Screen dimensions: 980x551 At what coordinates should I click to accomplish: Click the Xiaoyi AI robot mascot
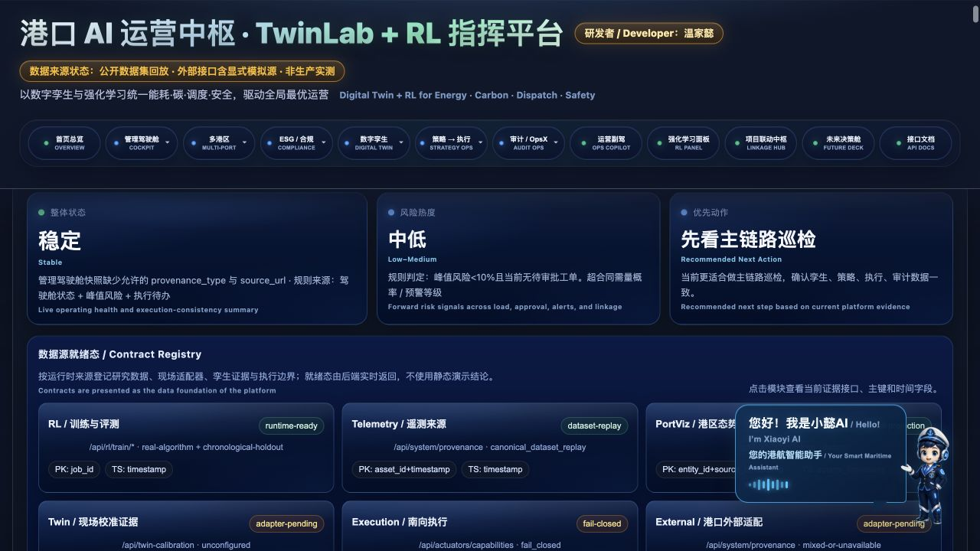click(929, 475)
